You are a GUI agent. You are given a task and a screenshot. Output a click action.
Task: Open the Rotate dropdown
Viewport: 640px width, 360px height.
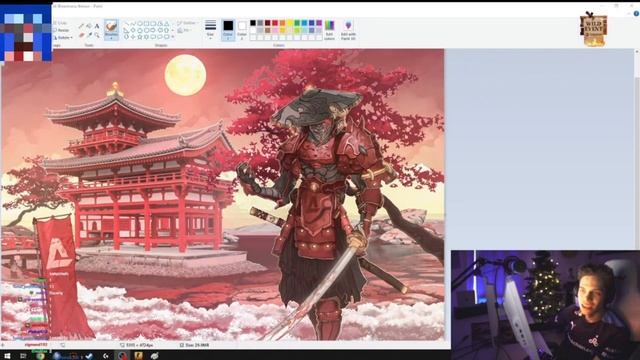[63, 38]
